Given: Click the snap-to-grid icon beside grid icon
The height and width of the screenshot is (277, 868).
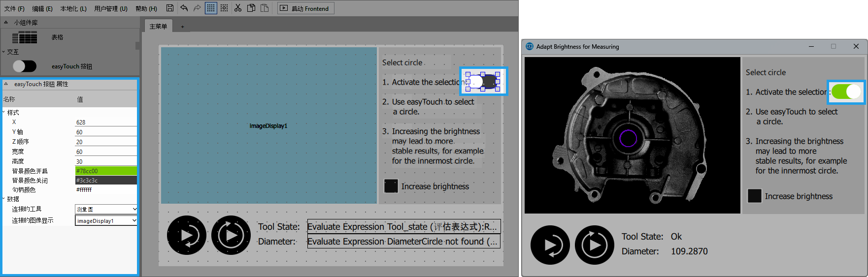Looking at the screenshot, I should tap(224, 8).
